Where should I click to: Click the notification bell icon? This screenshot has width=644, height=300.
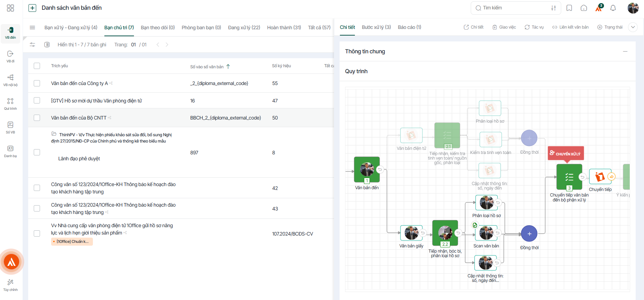pos(613,8)
